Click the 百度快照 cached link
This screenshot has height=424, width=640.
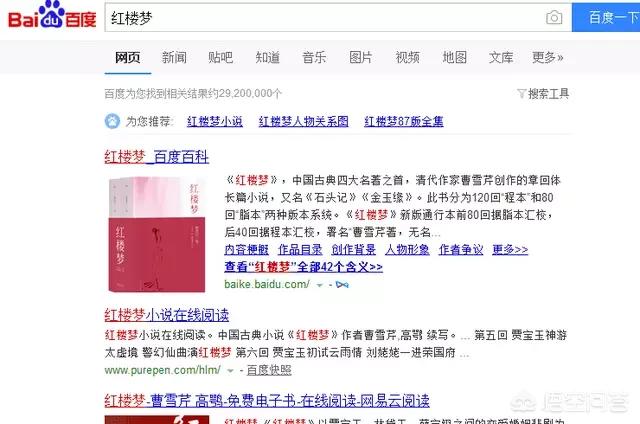click(x=269, y=370)
